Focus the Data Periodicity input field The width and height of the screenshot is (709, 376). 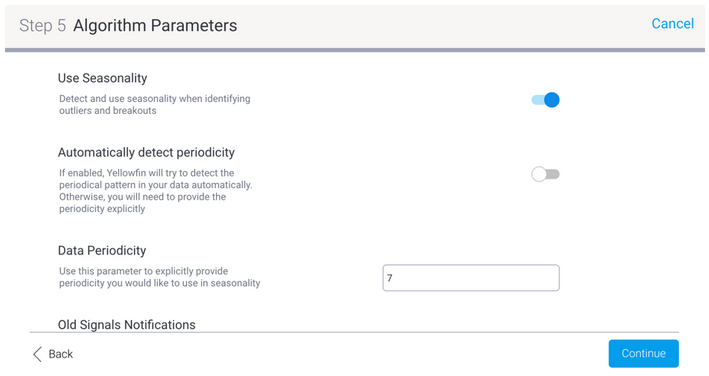point(471,277)
